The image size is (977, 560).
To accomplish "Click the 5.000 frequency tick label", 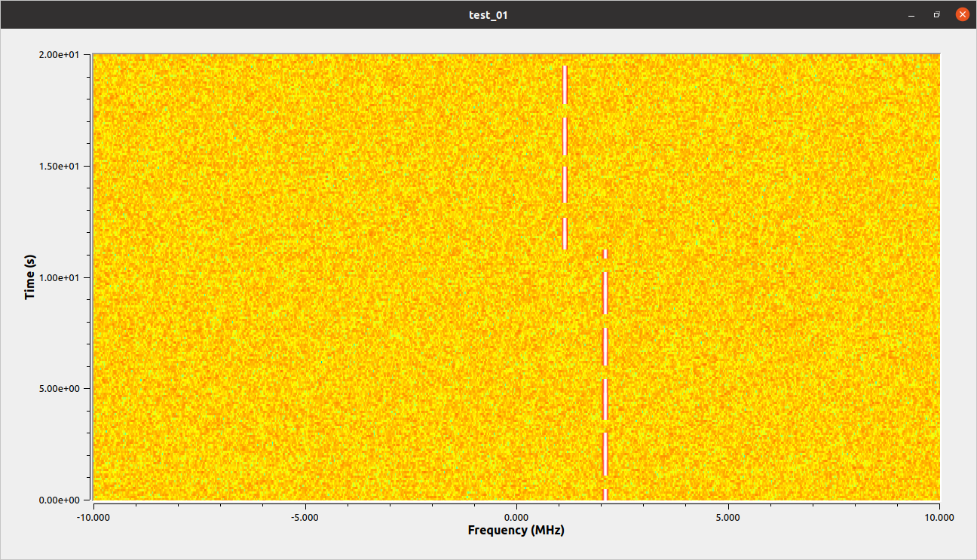I will click(x=727, y=517).
